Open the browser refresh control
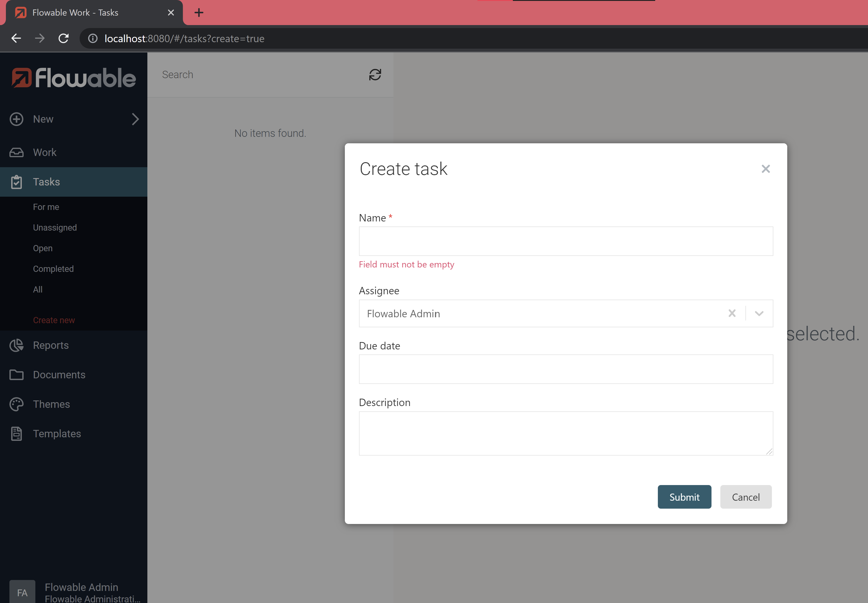The width and height of the screenshot is (868, 603). point(64,38)
